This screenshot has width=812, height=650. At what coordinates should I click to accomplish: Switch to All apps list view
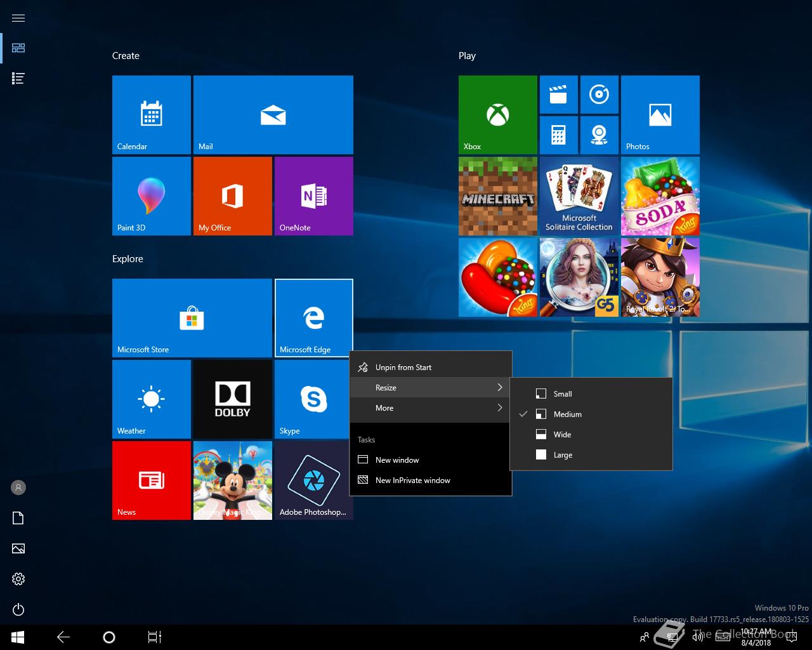coord(18,79)
